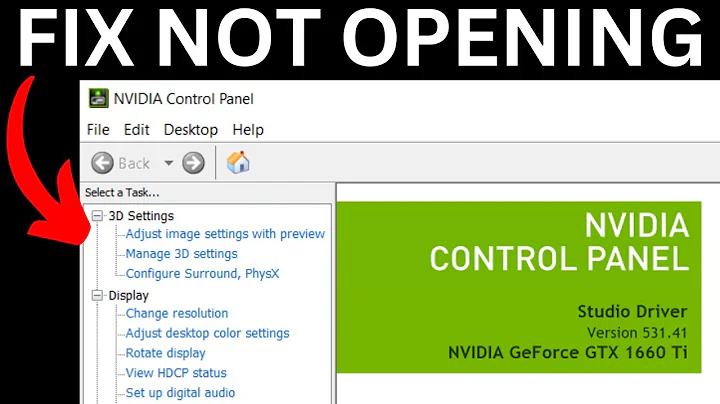Open Change resolution

(177, 314)
